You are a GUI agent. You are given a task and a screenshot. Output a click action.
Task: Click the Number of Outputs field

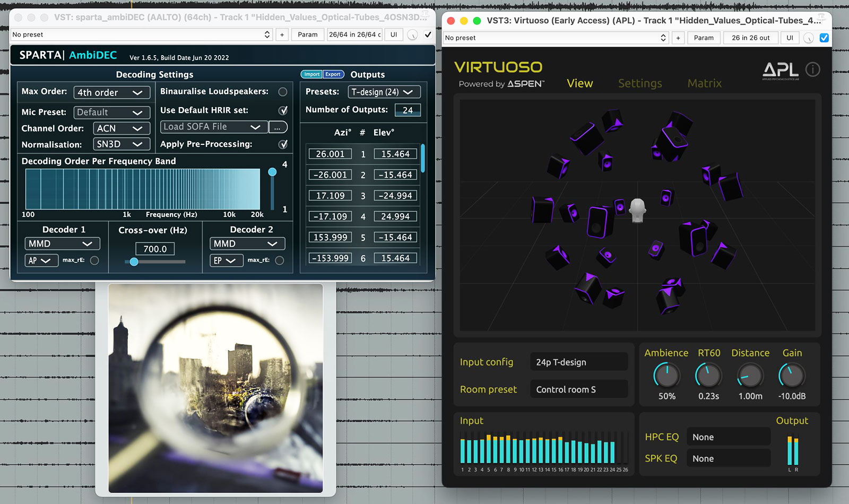(408, 110)
